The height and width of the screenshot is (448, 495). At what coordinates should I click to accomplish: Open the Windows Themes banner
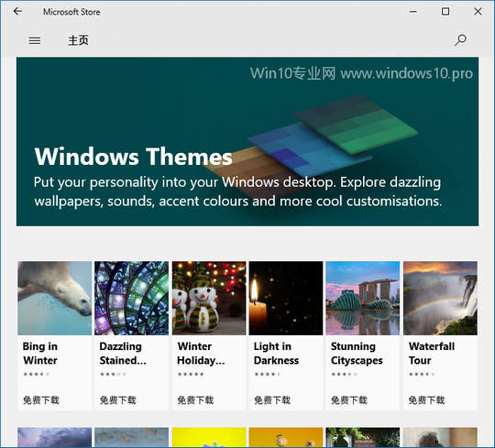pos(247,141)
